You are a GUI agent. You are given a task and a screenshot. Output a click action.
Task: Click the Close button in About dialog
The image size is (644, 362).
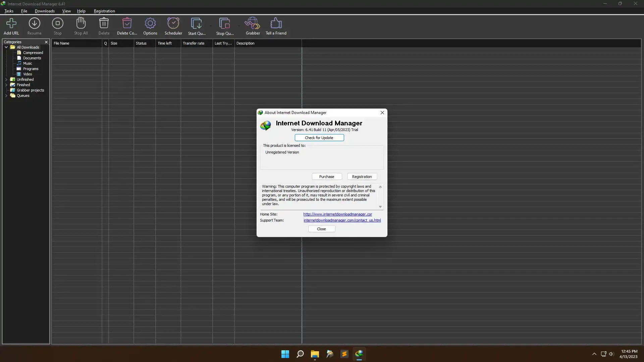(x=321, y=229)
